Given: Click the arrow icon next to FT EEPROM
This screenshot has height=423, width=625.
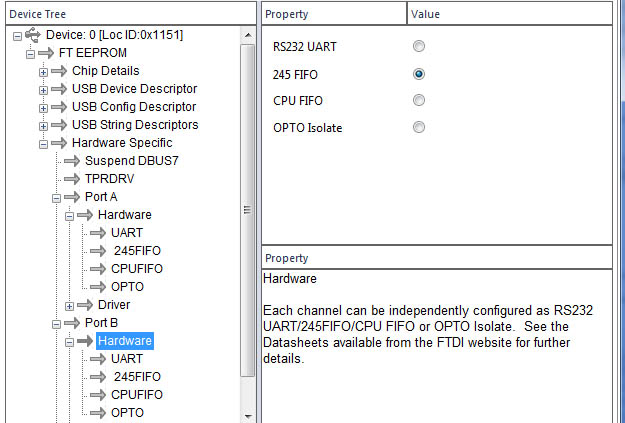Looking at the screenshot, I should click(x=46, y=53).
